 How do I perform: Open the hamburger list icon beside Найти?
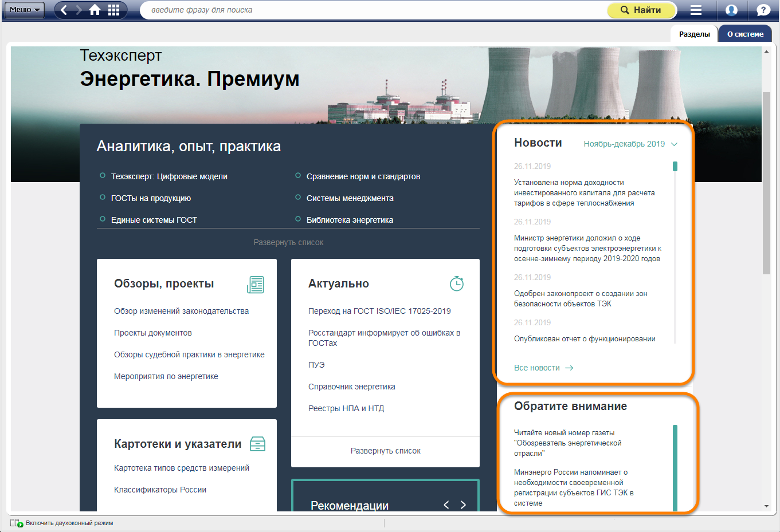coord(696,10)
